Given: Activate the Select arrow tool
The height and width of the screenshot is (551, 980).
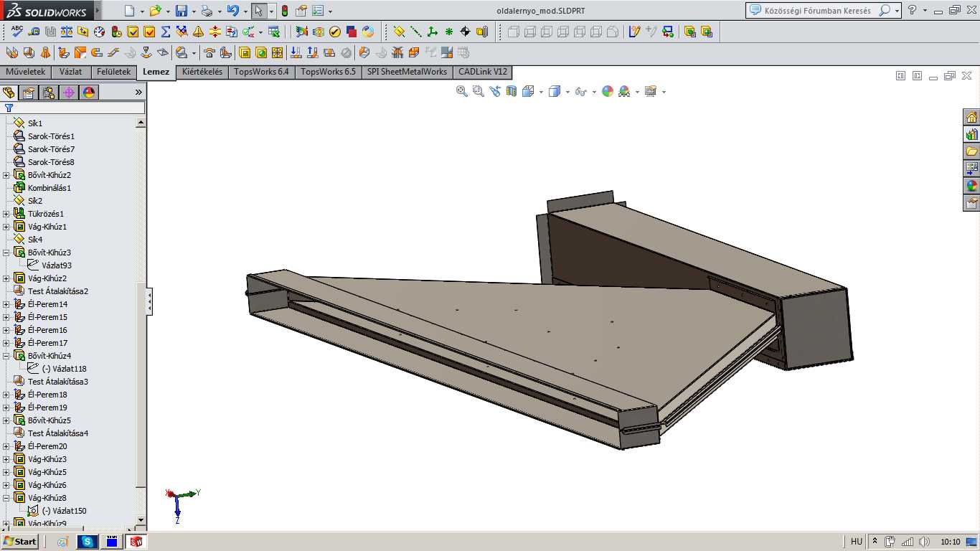Looking at the screenshot, I should [x=259, y=11].
